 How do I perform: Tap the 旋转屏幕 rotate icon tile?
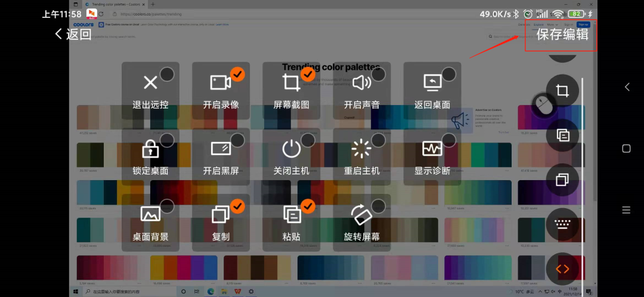pyautogui.click(x=362, y=222)
